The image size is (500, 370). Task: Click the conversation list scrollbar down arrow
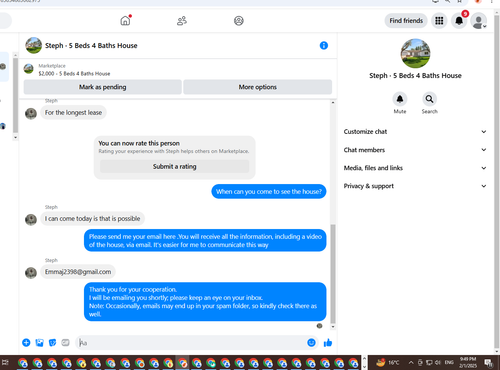click(x=15, y=137)
